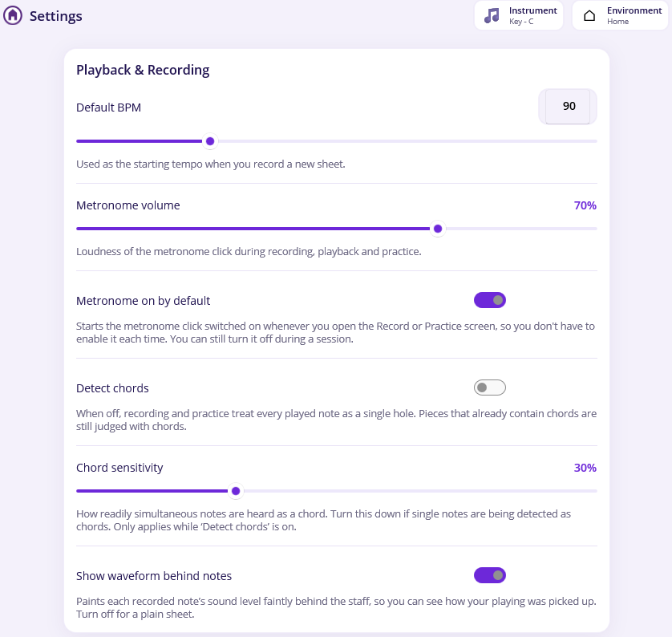The width and height of the screenshot is (672, 637).
Task: Click 'When off, recording and practice' description
Action: 337,420
